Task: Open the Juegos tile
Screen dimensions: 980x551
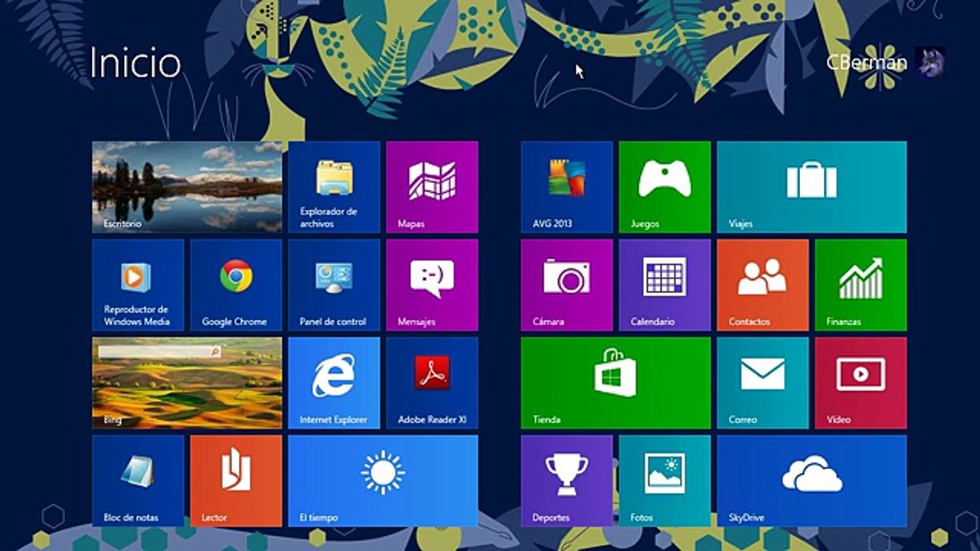Action: point(665,187)
